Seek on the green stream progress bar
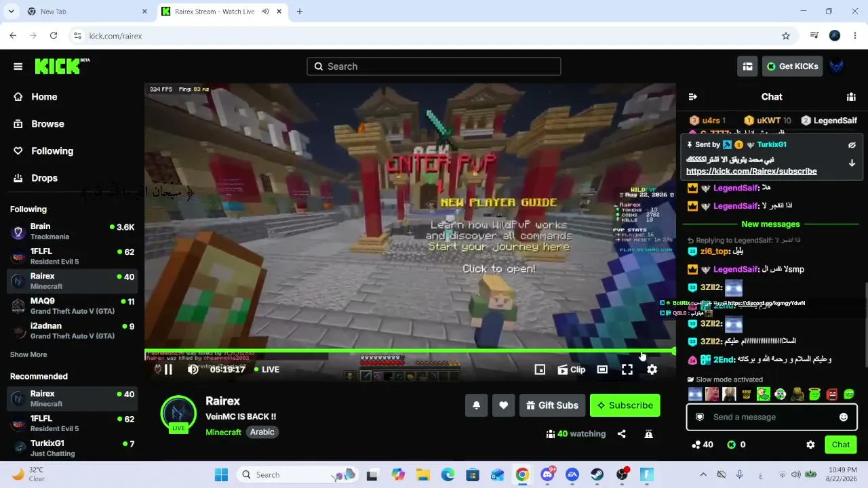This screenshot has height=488, width=868. click(410, 351)
